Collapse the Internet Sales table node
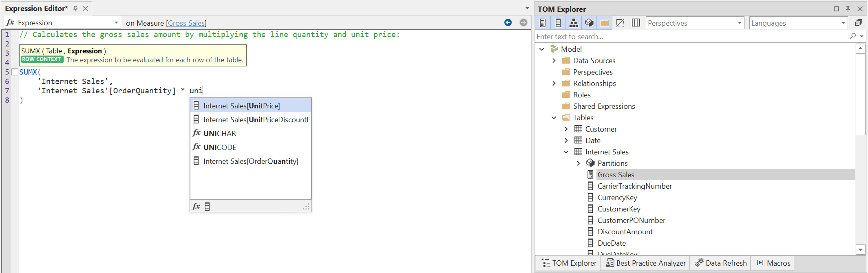The image size is (868, 273). coord(566,152)
